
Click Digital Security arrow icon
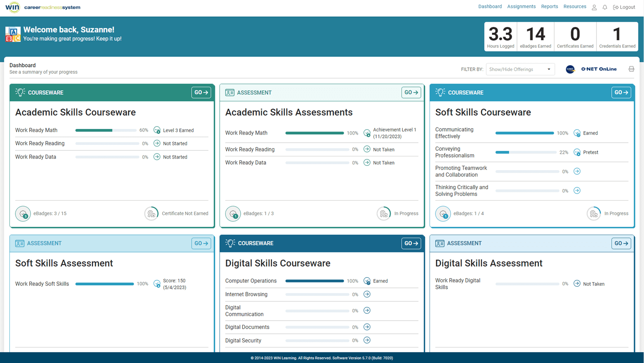(x=367, y=340)
